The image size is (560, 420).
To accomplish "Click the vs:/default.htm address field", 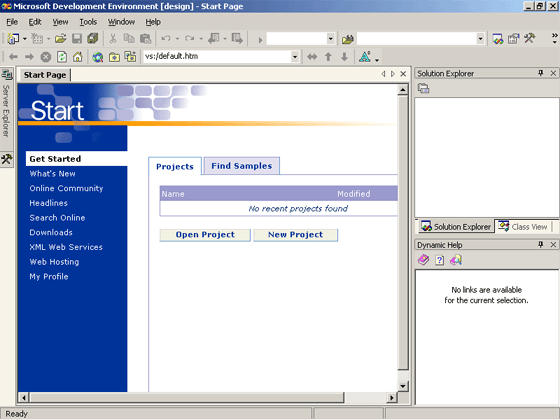I will 217,56.
